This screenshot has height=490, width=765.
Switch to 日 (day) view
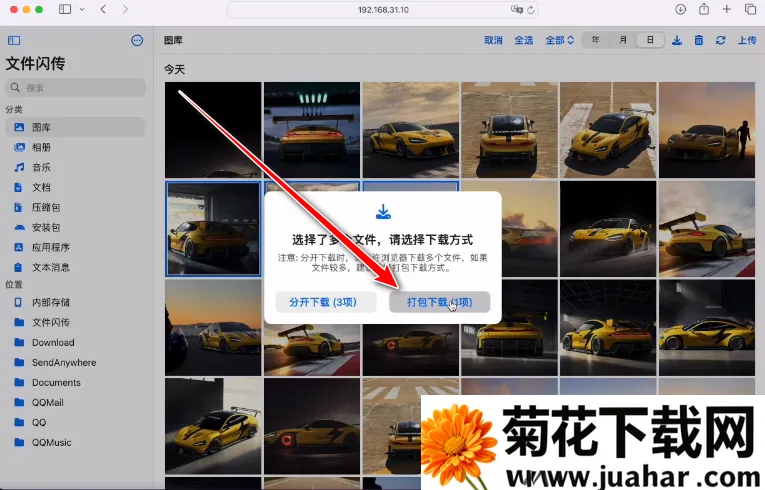(x=650, y=40)
